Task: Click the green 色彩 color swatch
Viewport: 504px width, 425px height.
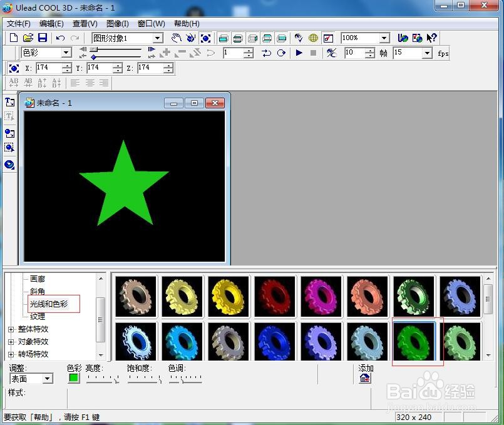Action: coord(74,378)
